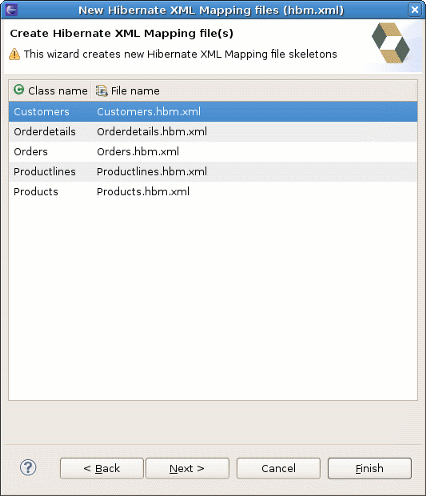This screenshot has width=426, height=496.
Task: Click Customers.hbm.xml file name
Action: pyautogui.click(x=149, y=112)
